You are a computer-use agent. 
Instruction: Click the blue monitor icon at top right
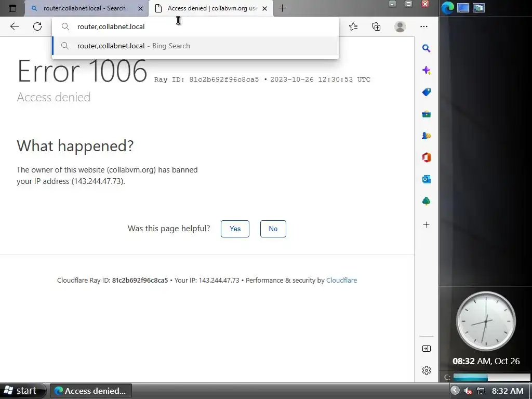(463, 7)
